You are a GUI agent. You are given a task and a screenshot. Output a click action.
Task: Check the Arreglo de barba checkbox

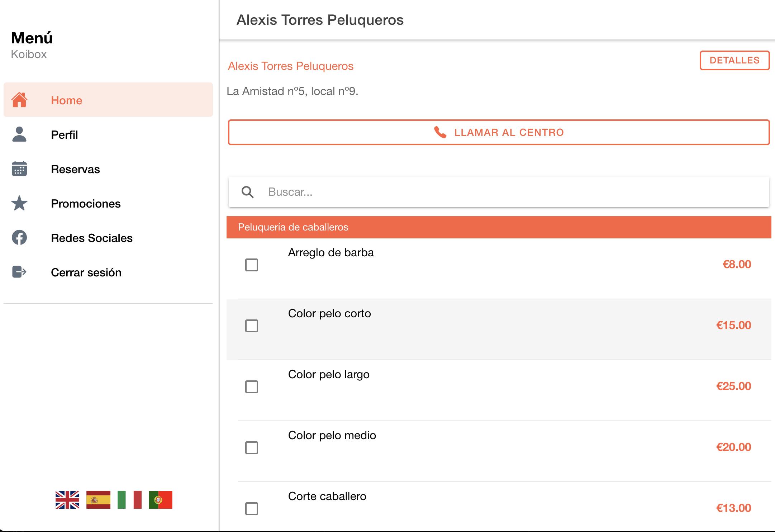pos(252,265)
